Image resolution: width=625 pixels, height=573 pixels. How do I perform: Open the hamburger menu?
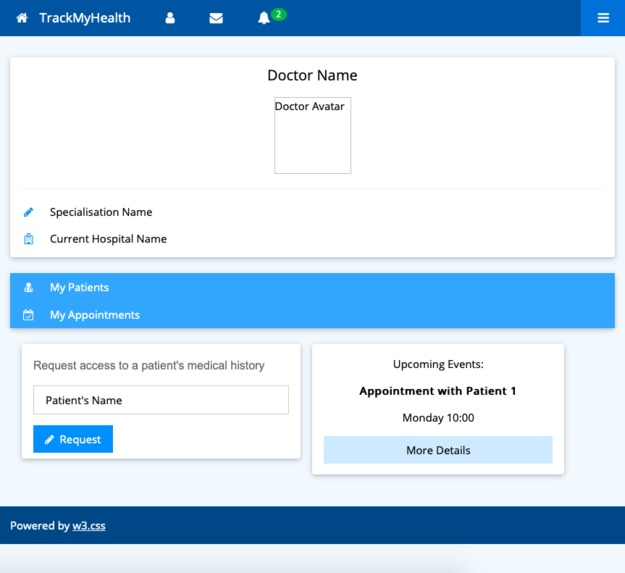pyautogui.click(x=603, y=18)
